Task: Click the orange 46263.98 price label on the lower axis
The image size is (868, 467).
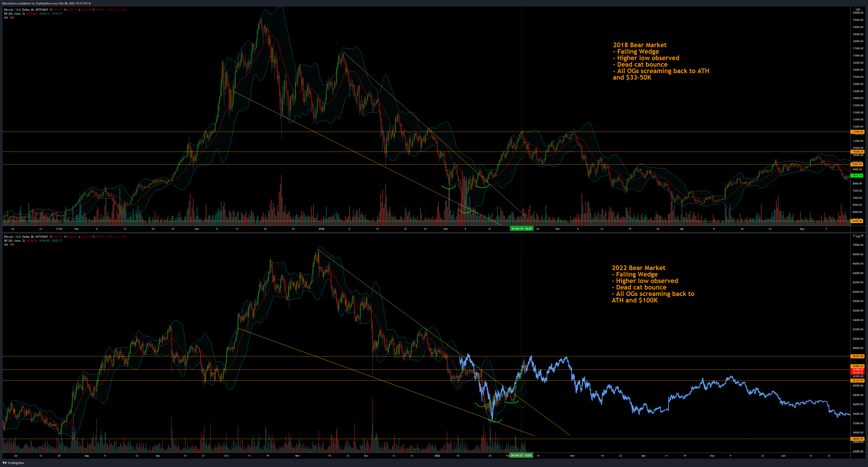Action: point(858,356)
